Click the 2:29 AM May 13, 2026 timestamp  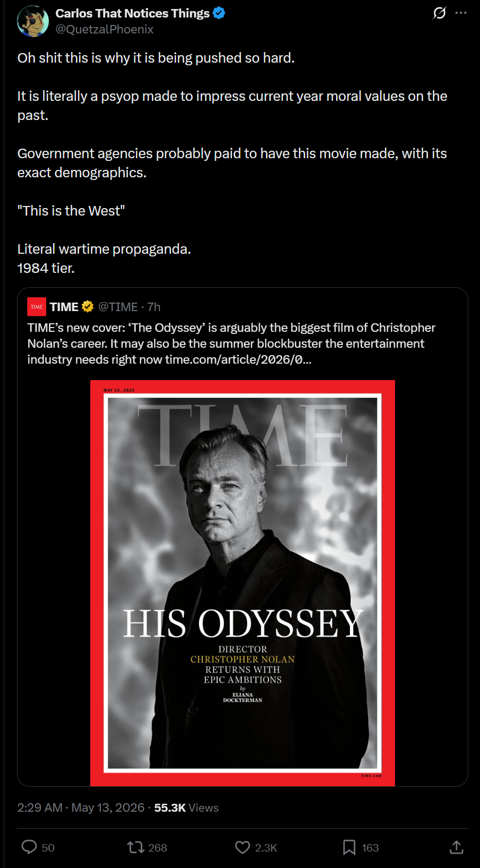click(x=81, y=807)
